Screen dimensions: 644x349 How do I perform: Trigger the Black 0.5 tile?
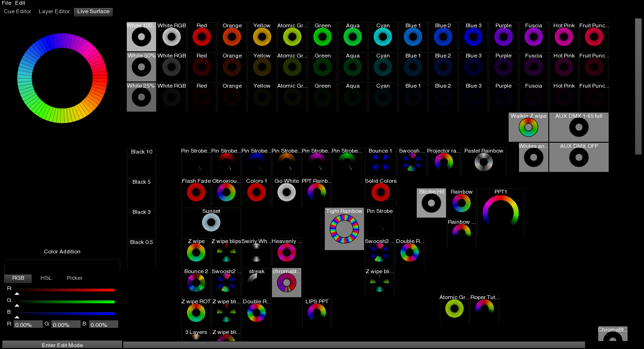[x=141, y=253]
